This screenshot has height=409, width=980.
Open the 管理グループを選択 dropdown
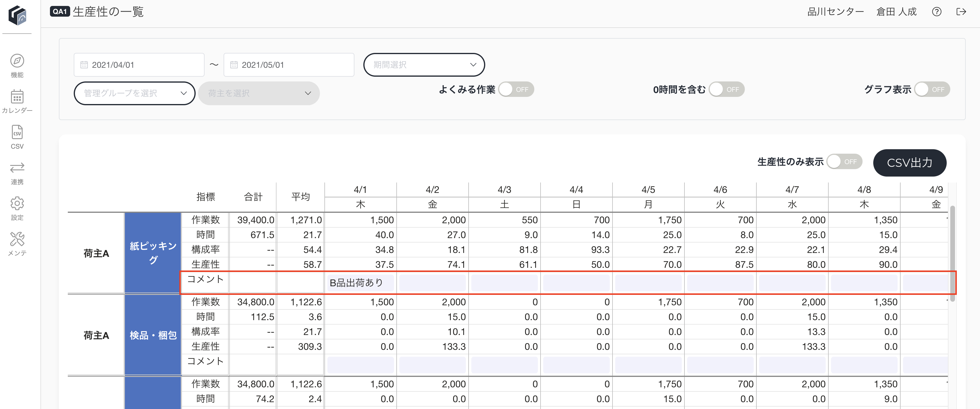tap(134, 93)
